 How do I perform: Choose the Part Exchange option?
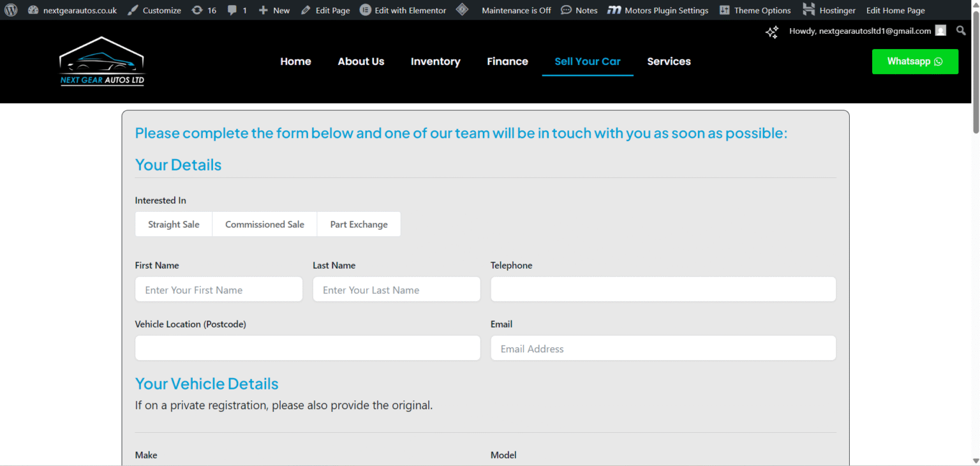coord(359,224)
